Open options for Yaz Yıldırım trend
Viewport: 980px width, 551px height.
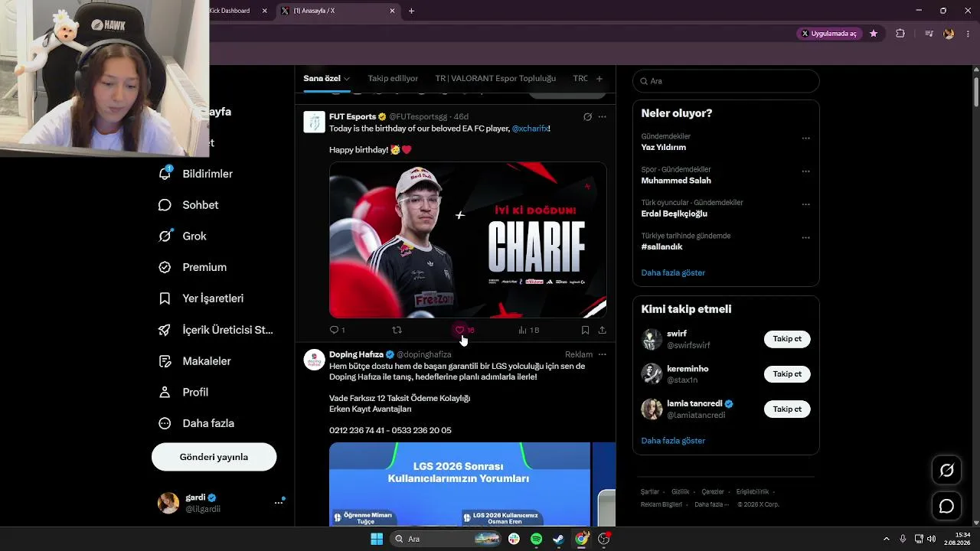pyautogui.click(x=805, y=139)
